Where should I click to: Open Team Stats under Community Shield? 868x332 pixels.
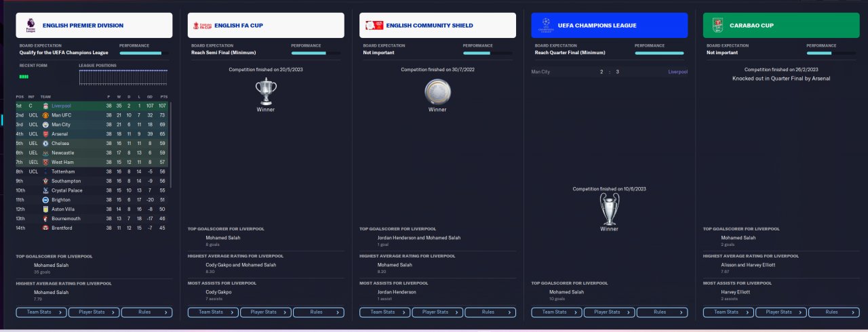click(x=385, y=312)
